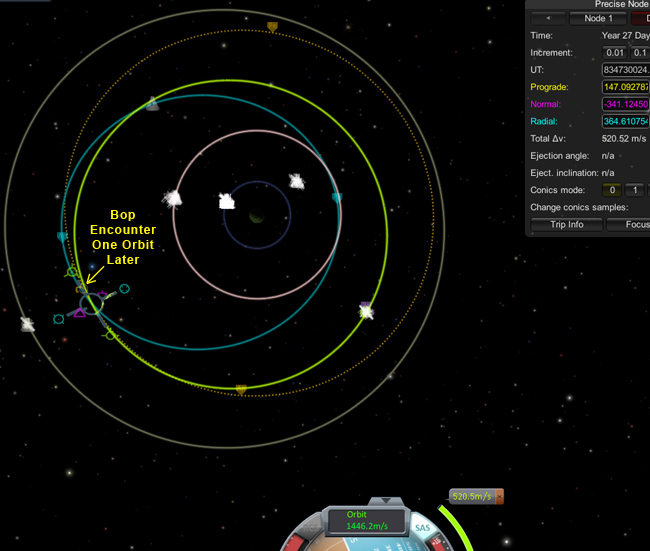Click the orange periapsis marker at bottom

point(241,389)
